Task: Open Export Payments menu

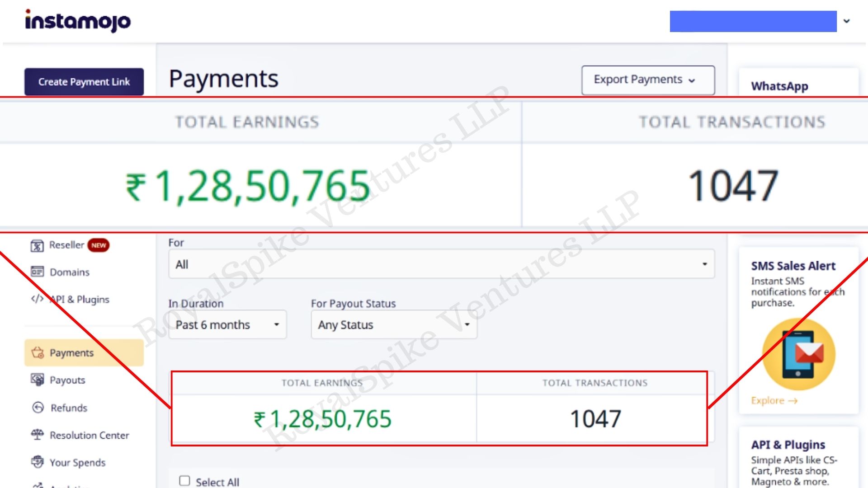Action: point(648,80)
